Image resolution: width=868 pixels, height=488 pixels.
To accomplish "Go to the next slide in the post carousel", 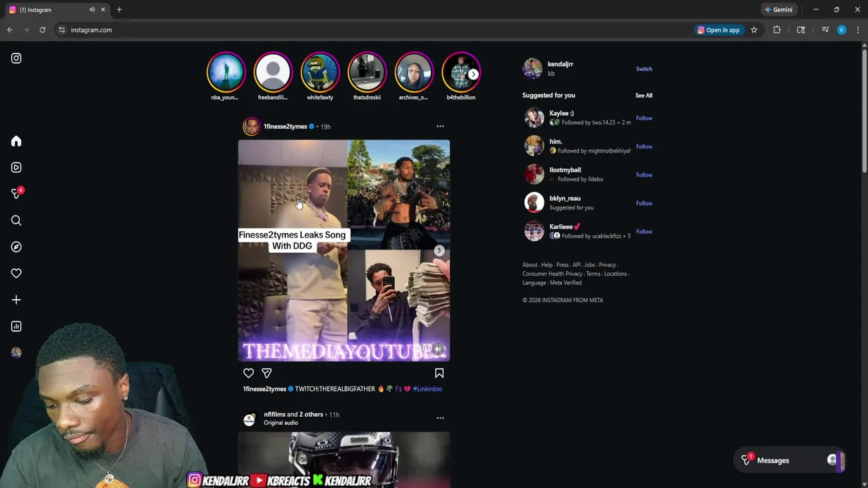I will pos(439,251).
